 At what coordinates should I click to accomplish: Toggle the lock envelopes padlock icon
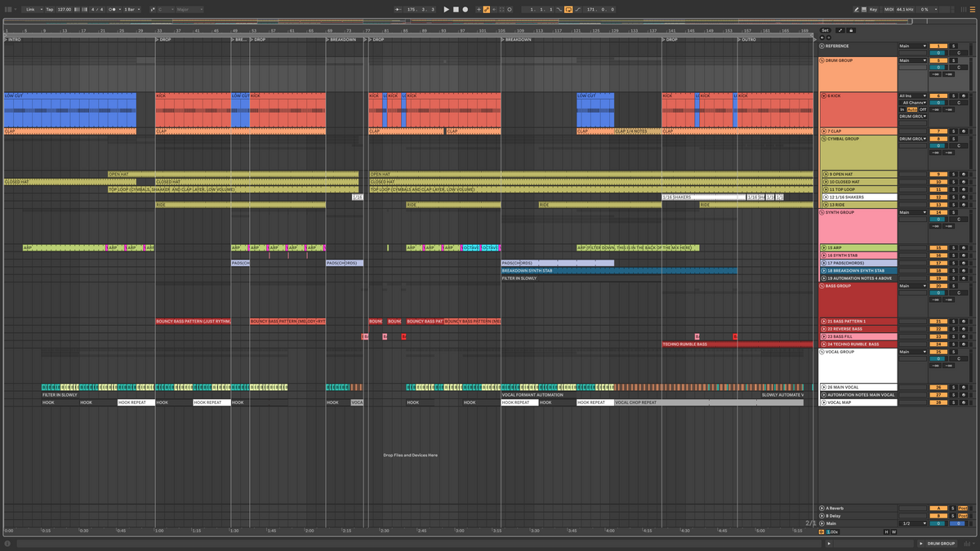tap(851, 30)
